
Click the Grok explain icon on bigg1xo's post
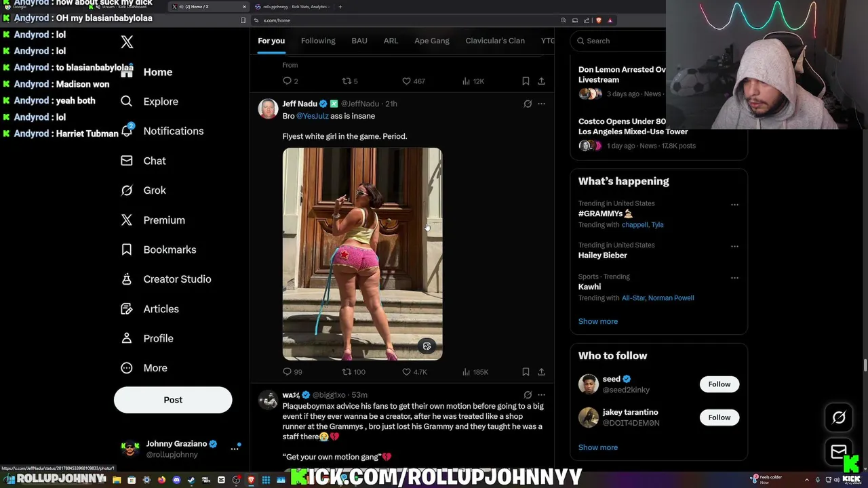[x=528, y=394]
